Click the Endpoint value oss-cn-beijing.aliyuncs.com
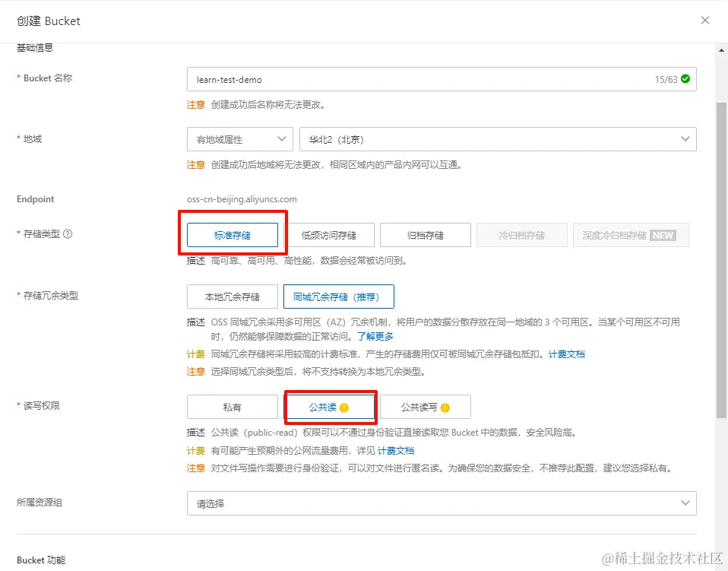Screen dimensions: 728x571 tap(242, 199)
